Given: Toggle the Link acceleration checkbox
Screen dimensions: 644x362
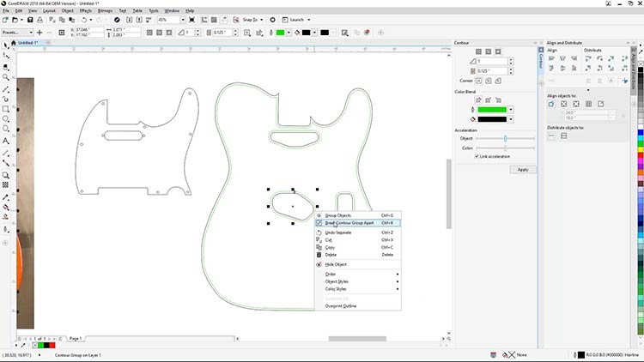Looking at the screenshot, I should 477,156.
